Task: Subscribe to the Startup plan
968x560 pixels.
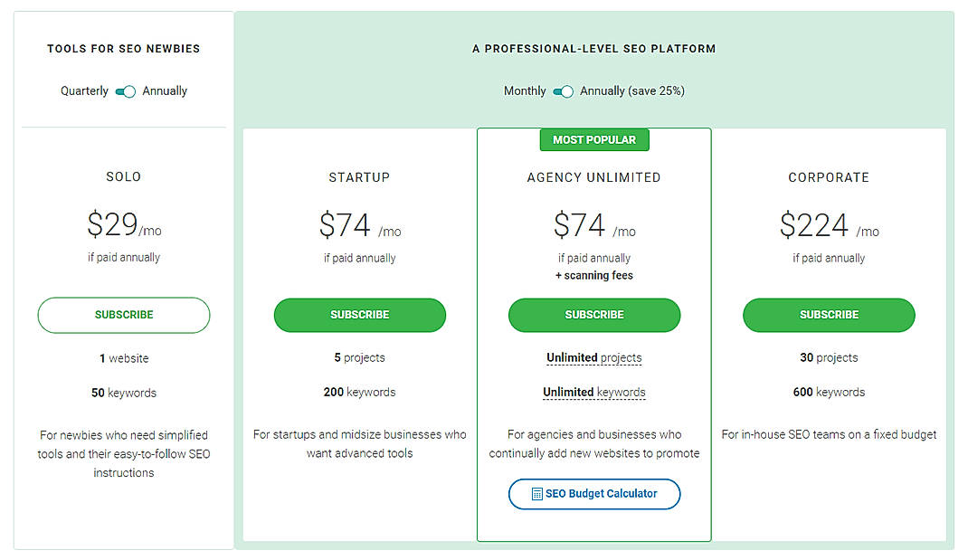Action: pos(359,315)
